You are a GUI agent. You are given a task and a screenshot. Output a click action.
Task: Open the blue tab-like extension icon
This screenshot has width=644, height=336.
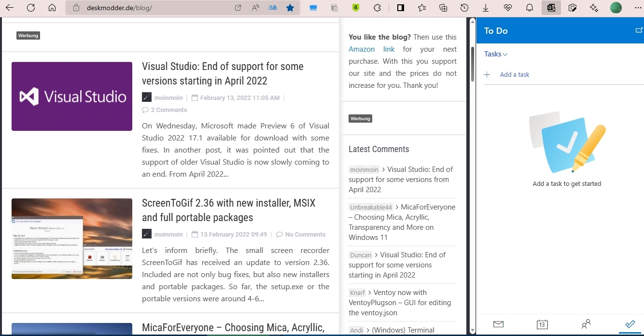pyautogui.click(x=313, y=8)
